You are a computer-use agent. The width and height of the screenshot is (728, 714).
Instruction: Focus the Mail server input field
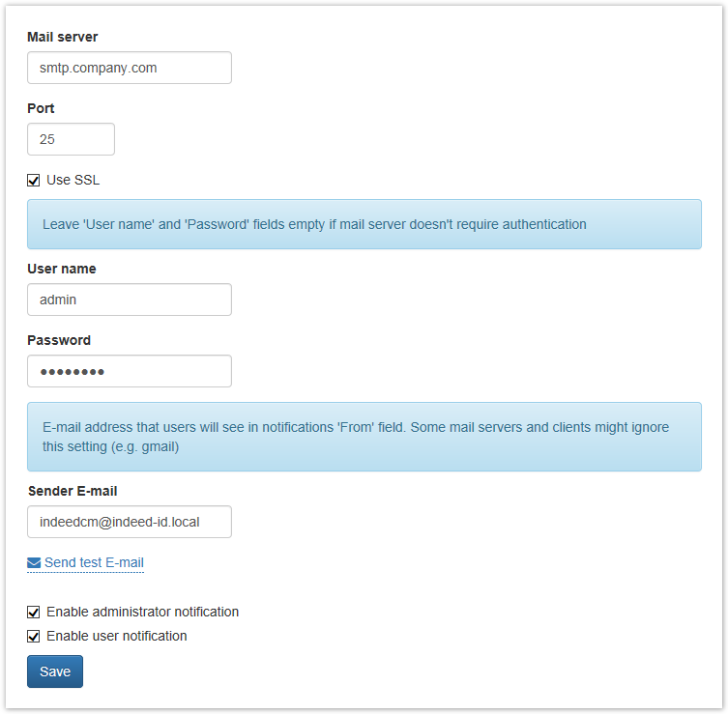pos(130,69)
